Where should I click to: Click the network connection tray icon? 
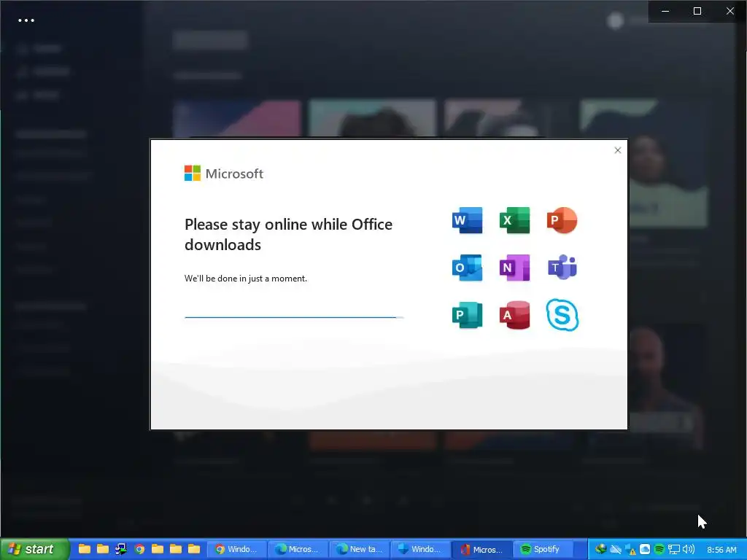click(673, 549)
